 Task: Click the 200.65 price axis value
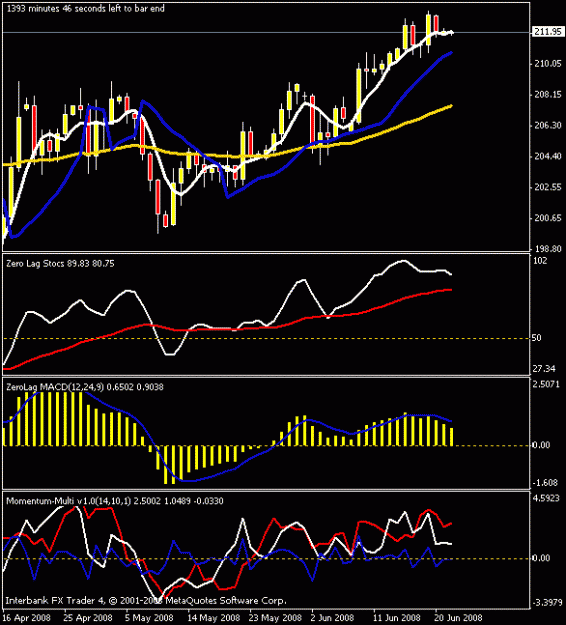548,218
